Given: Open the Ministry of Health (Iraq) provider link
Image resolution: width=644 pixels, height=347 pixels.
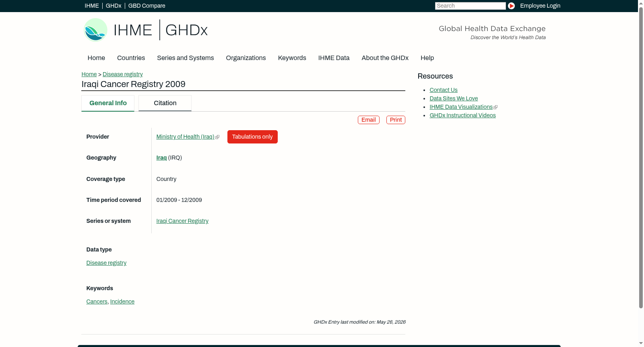Looking at the screenshot, I should point(185,137).
